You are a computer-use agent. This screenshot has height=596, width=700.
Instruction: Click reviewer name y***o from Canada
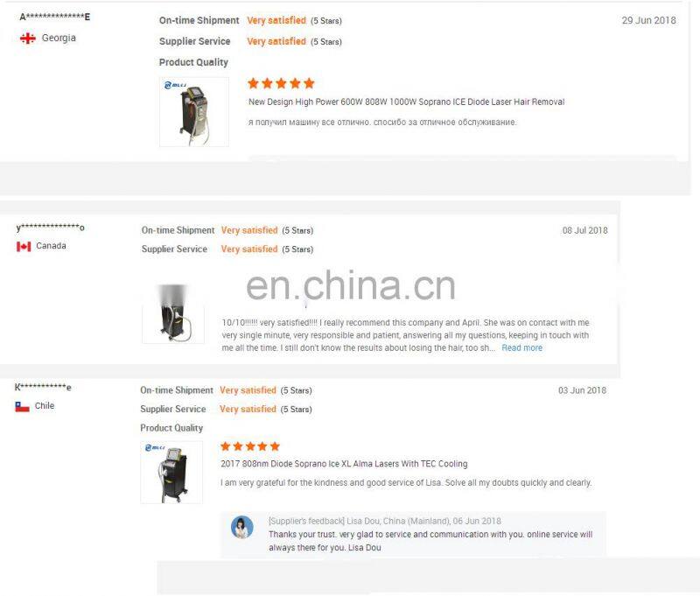(x=51, y=228)
